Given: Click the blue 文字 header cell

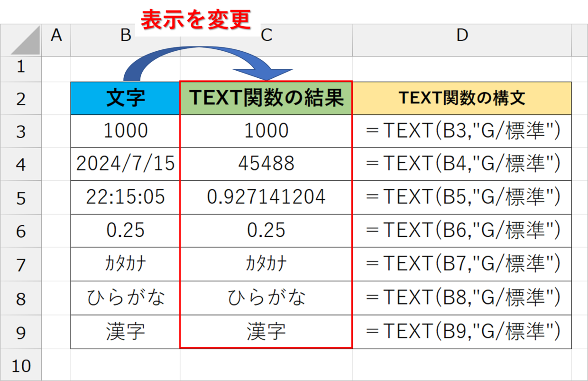Looking at the screenshot, I should pos(125,98).
